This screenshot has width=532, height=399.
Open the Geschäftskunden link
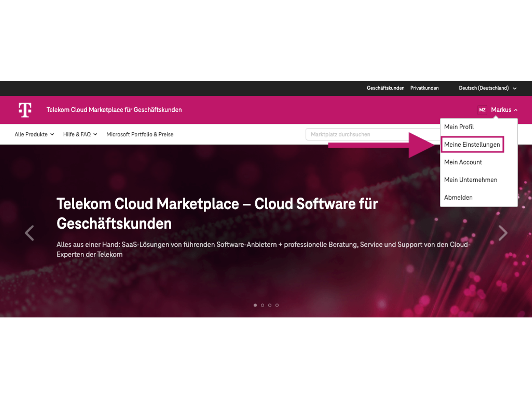tap(386, 88)
